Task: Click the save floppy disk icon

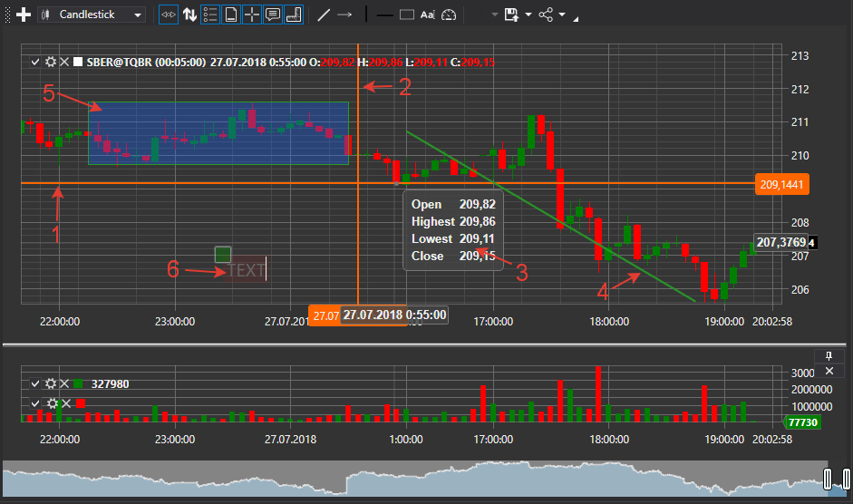Action: click(512, 15)
